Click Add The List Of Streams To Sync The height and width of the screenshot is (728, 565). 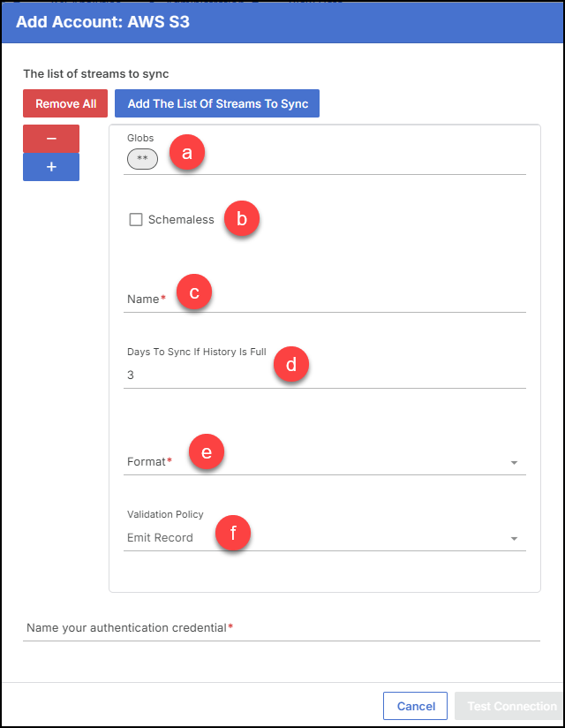[x=217, y=103]
